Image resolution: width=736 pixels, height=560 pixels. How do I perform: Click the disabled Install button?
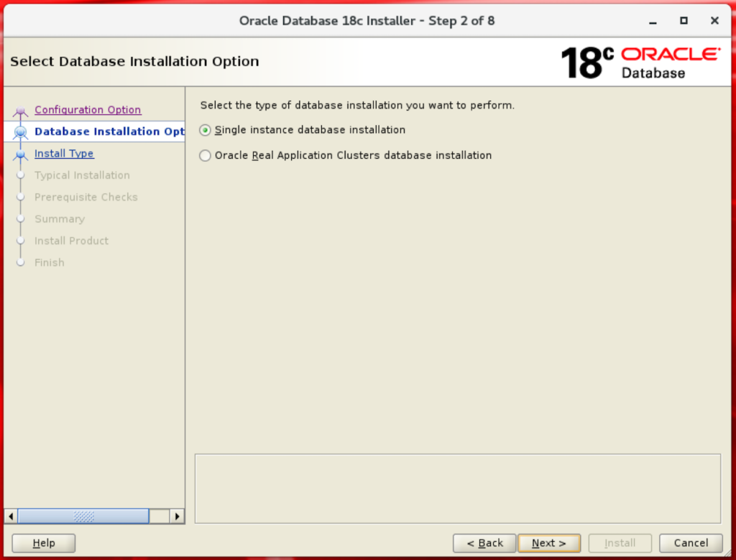pos(620,543)
